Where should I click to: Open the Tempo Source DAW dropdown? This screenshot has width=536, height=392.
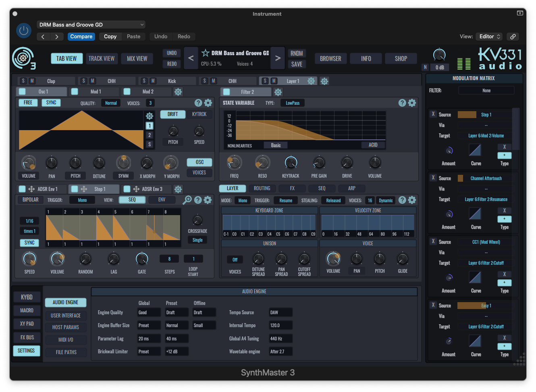click(x=280, y=312)
